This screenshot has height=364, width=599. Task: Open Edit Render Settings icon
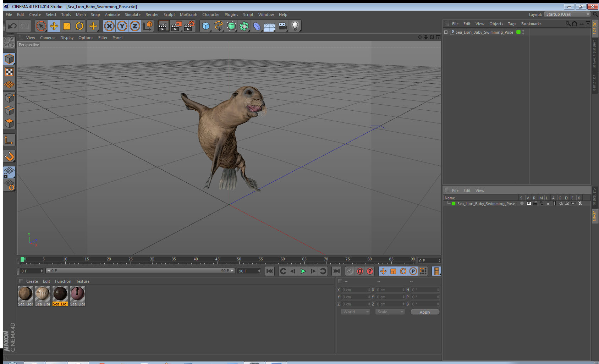[x=189, y=26]
